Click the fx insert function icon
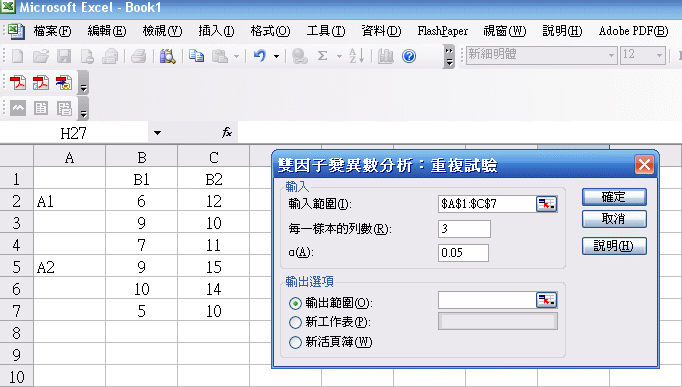682x387 pixels. pyautogui.click(x=227, y=133)
